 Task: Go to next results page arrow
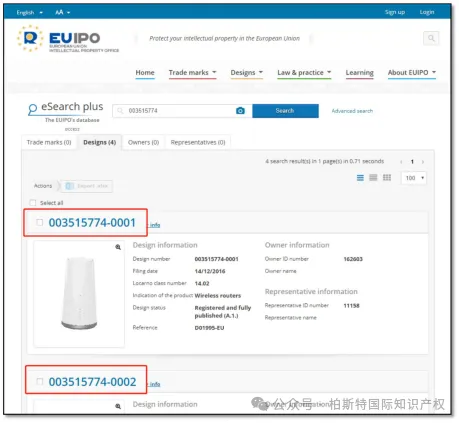coord(423,162)
